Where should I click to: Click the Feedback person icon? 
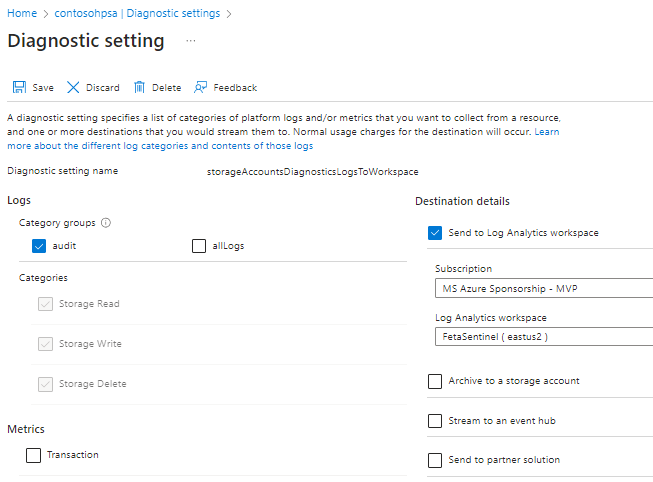click(x=201, y=88)
